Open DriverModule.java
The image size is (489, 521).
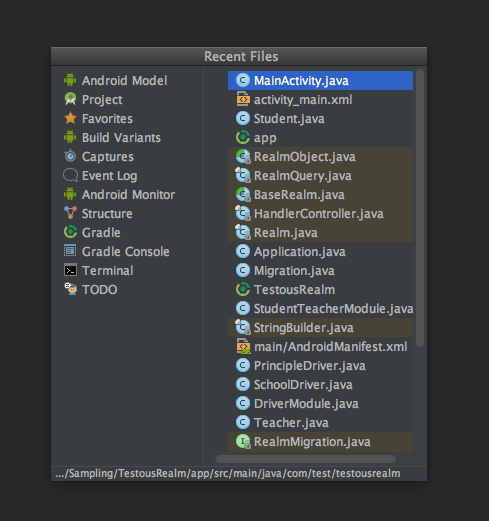[x=320, y=403]
